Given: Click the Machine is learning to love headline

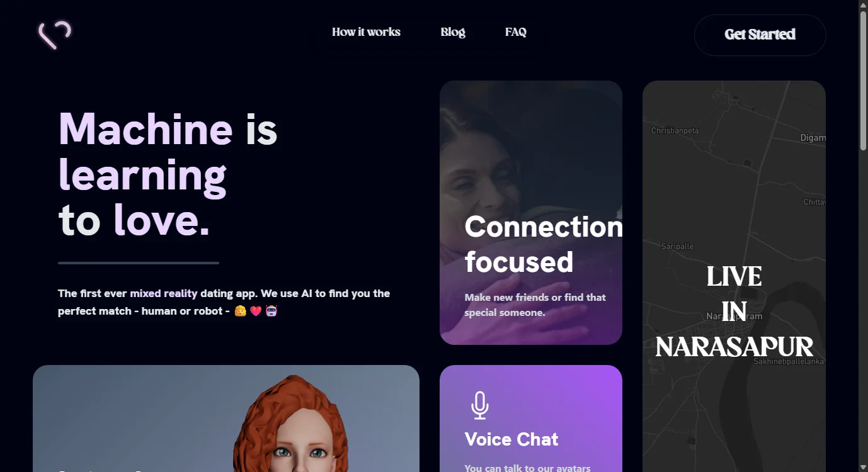Looking at the screenshot, I should coord(168,174).
